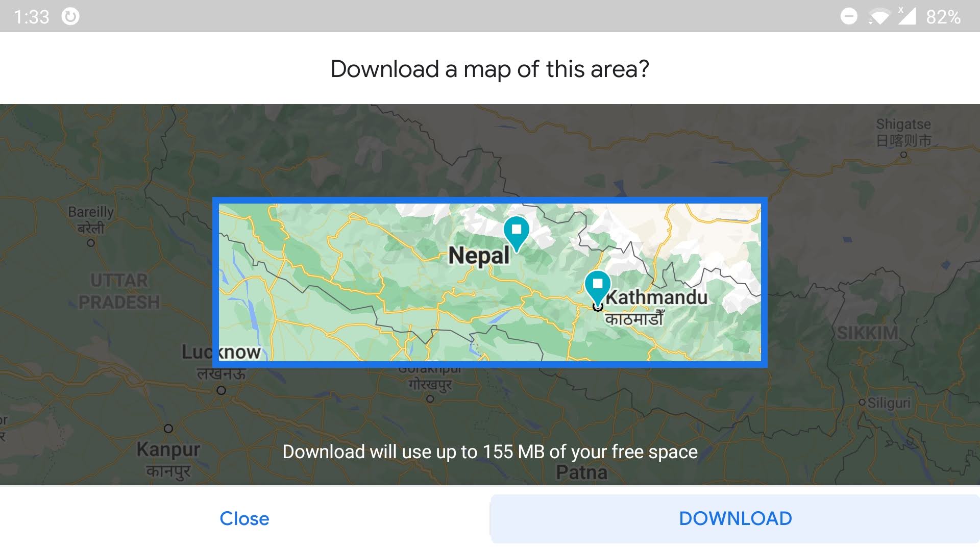Tap the sync icon beside the clock
The image size is (980, 551).
click(x=70, y=16)
